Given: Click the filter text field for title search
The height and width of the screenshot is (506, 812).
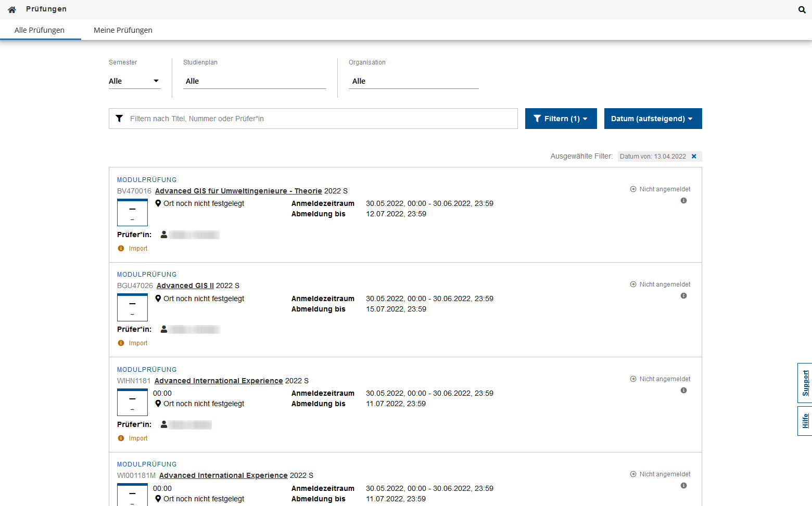Looking at the screenshot, I should [320, 119].
